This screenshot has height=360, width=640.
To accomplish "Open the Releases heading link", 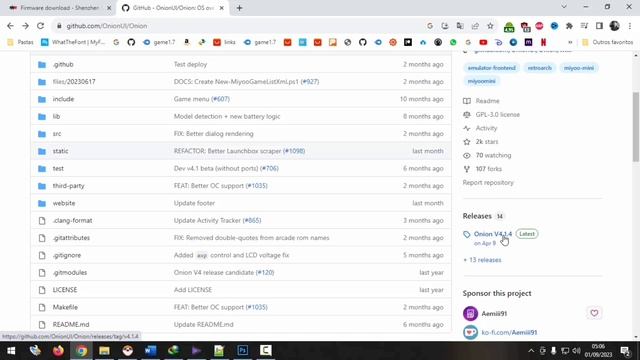I will pyautogui.click(x=477, y=216).
